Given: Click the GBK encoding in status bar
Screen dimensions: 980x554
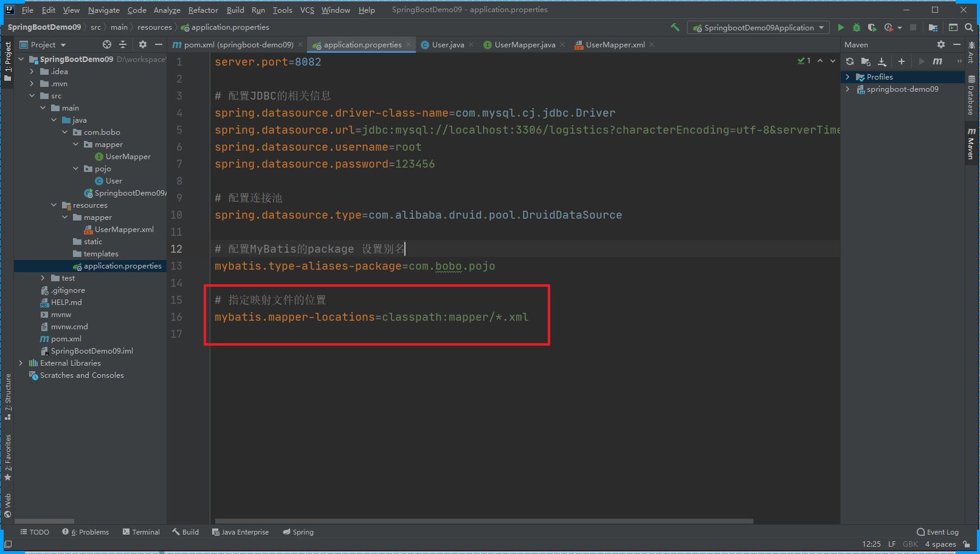Looking at the screenshot, I should click(910, 544).
